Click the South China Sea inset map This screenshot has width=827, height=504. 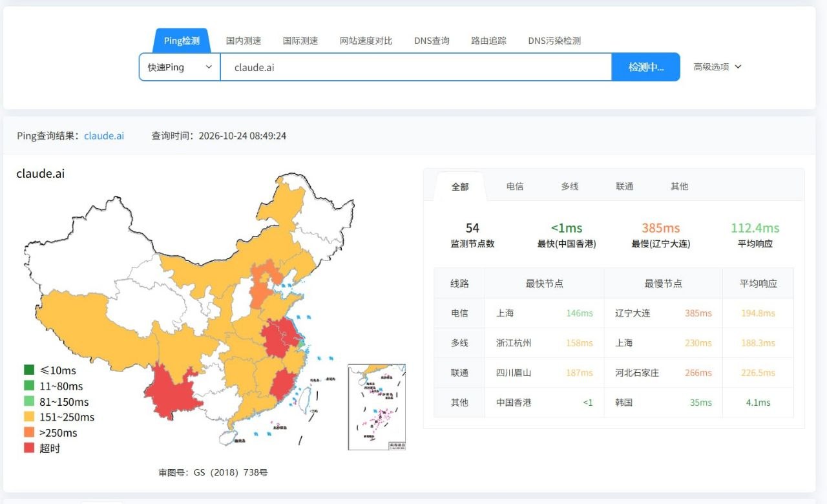tap(377, 406)
